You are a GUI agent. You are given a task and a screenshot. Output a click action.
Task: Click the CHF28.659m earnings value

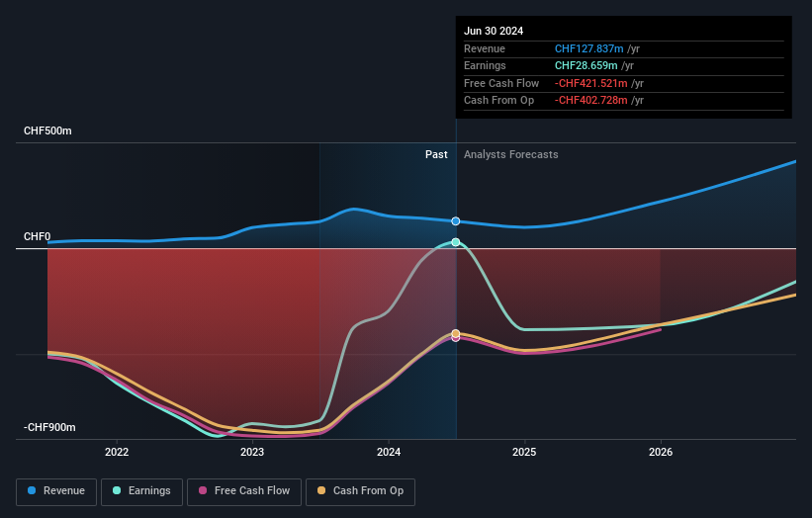(586, 65)
